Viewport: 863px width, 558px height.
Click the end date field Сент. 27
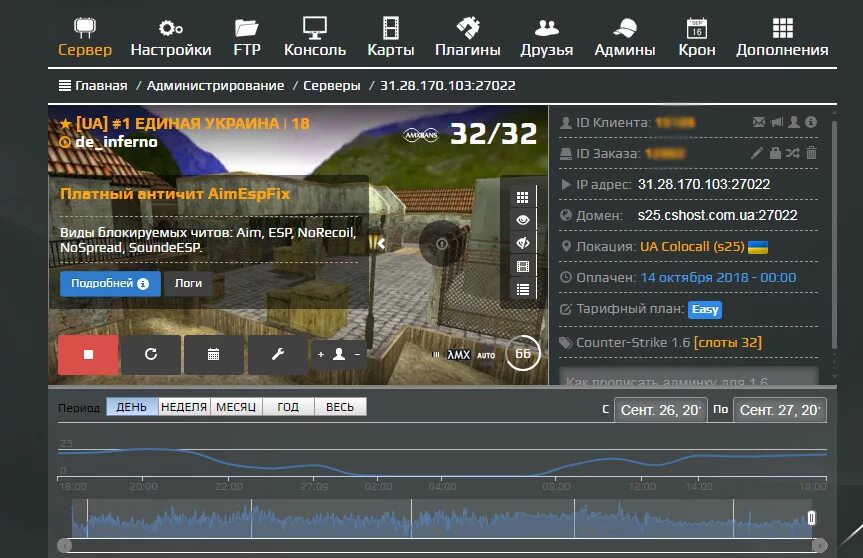tap(780, 410)
